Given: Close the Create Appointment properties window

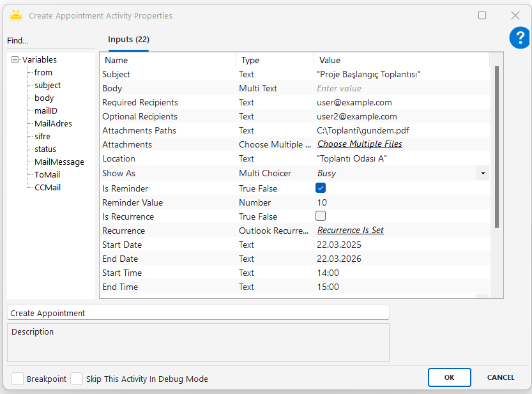Looking at the screenshot, I should tap(515, 15).
